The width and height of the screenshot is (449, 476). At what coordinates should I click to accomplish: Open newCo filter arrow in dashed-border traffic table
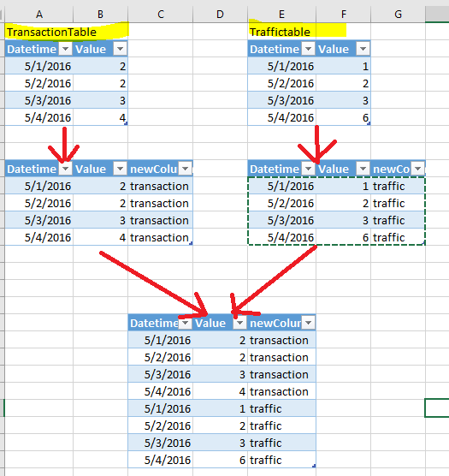[417, 169]
